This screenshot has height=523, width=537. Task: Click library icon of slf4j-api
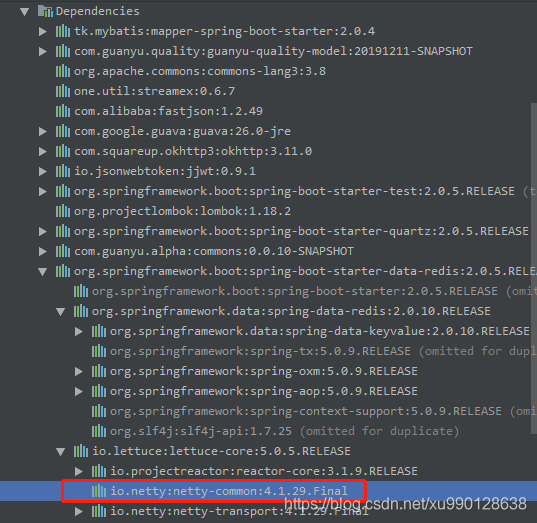point(99,431)
